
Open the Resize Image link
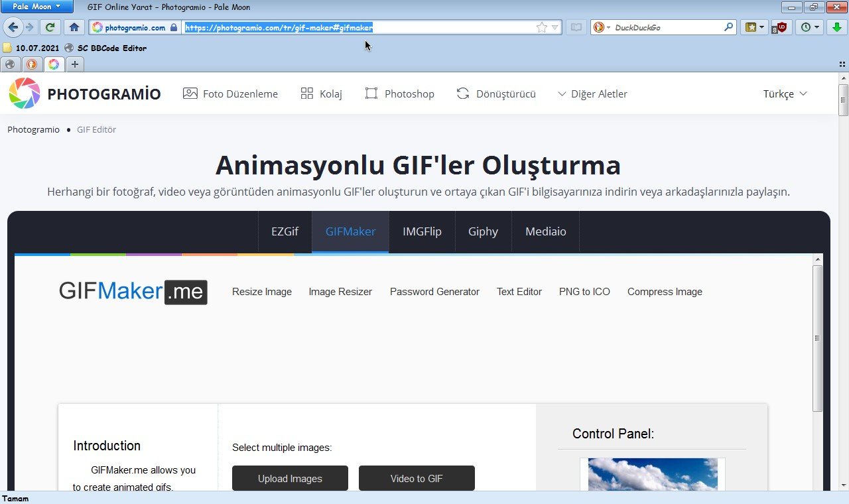[x=262, y=292]
